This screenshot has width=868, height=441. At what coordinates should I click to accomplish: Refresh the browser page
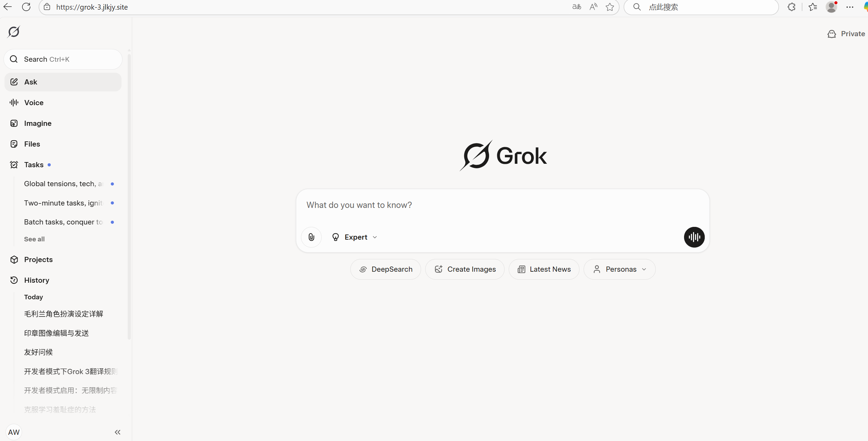point(26,7)
